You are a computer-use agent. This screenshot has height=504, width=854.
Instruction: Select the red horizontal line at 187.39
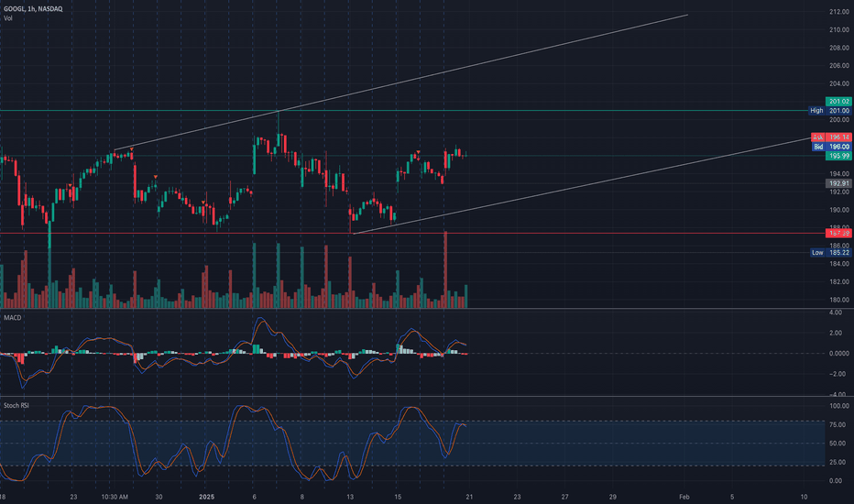(x=412, y=233)
